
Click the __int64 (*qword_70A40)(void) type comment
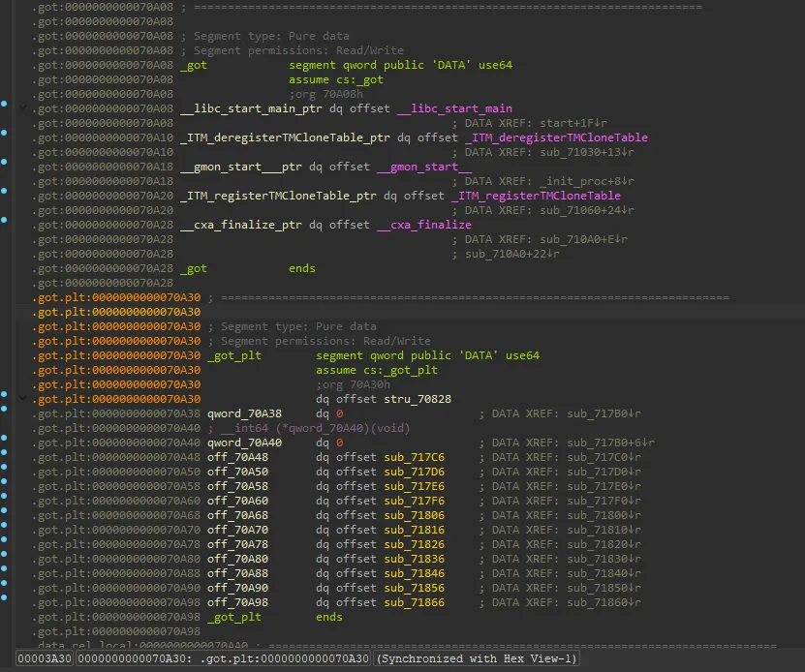coord(315,428)
